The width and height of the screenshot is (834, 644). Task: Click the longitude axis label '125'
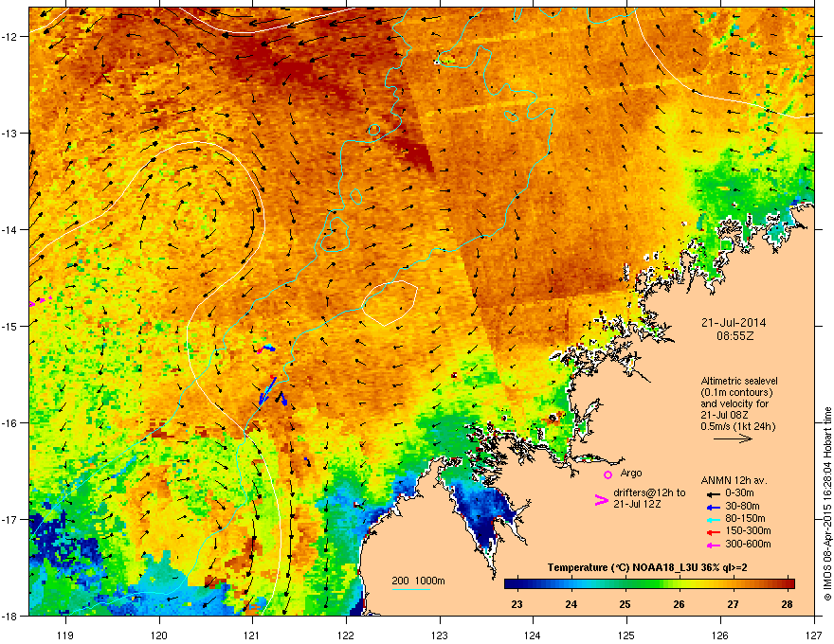pos(626,635)
